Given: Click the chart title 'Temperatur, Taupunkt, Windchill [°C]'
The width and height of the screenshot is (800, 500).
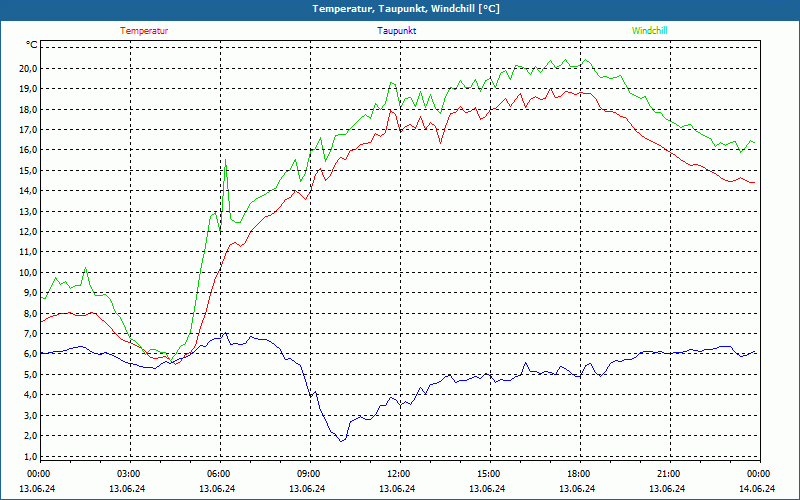Looking at the screenshot, I should 406,9.
